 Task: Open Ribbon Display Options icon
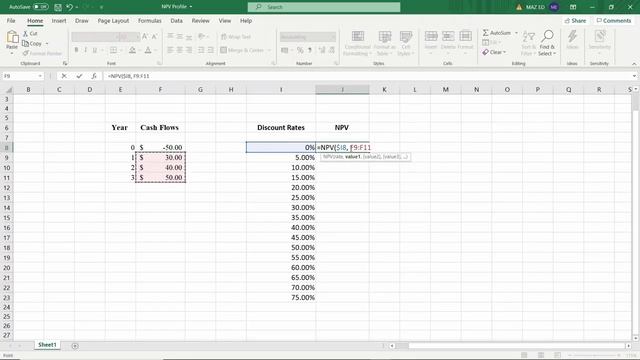[573, 7]
